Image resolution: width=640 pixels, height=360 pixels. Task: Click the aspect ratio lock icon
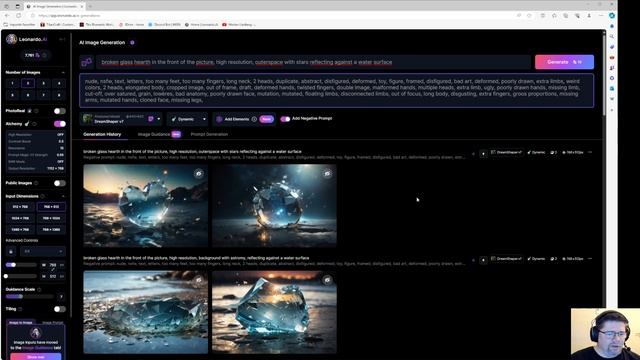[11, 251]
